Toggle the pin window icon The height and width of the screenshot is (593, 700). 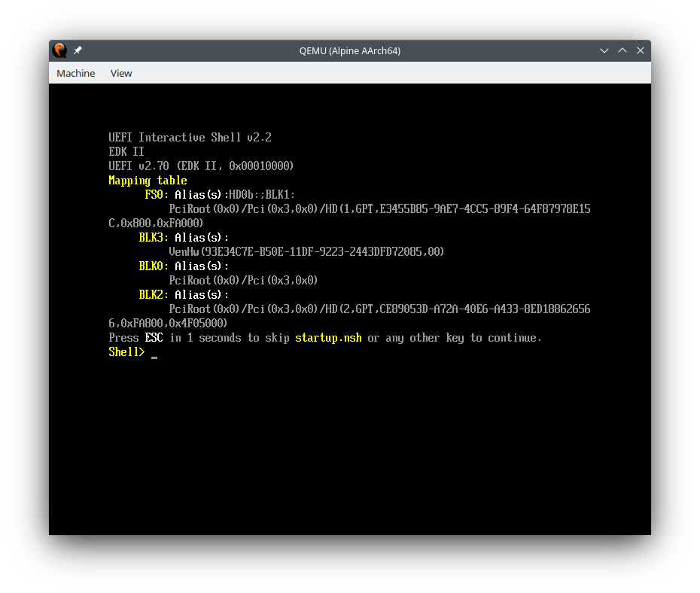[78, 50]
